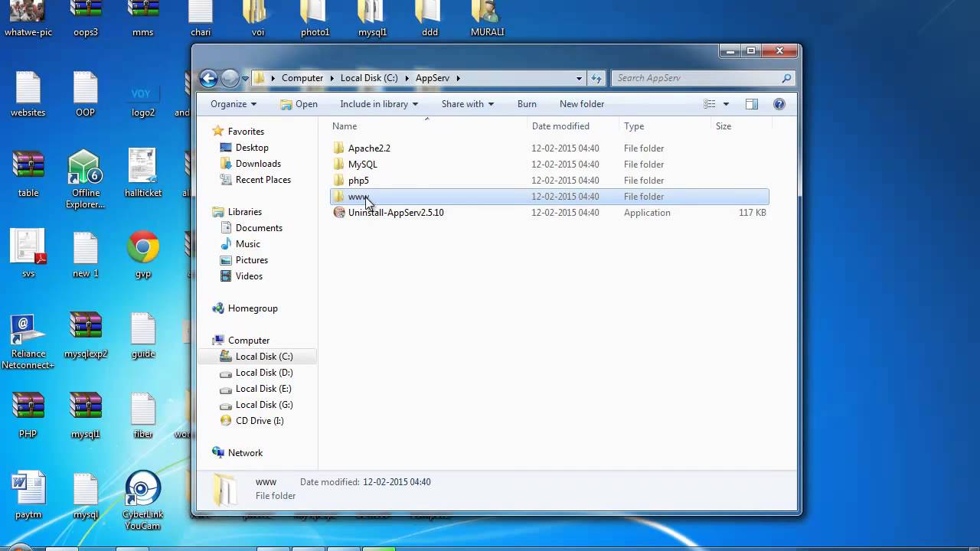Select the Reliance Netconnect+ desktop shortcut
This screenshot has height=551, width=980.
28,341
